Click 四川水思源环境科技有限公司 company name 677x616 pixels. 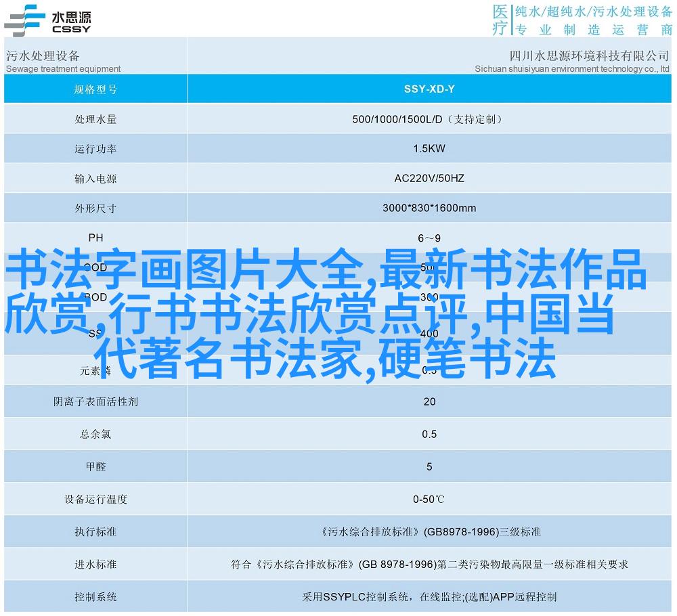[x=589, y=56]
